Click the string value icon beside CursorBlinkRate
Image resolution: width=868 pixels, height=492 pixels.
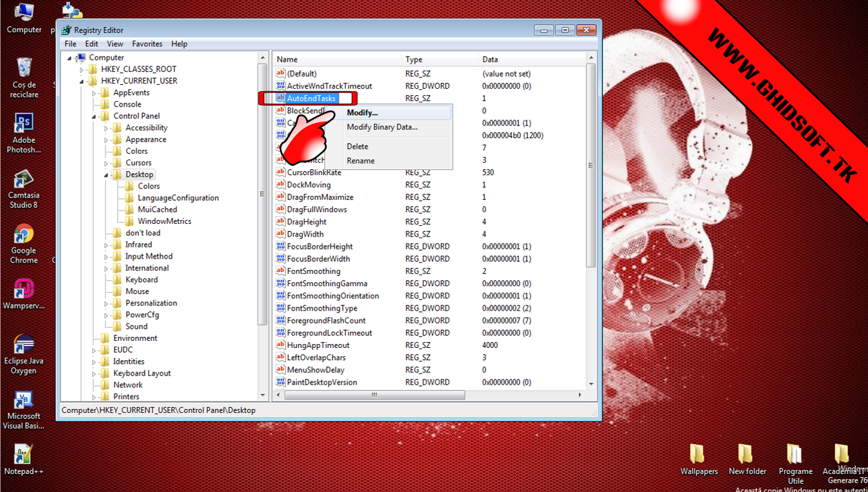tap(280, 172)
